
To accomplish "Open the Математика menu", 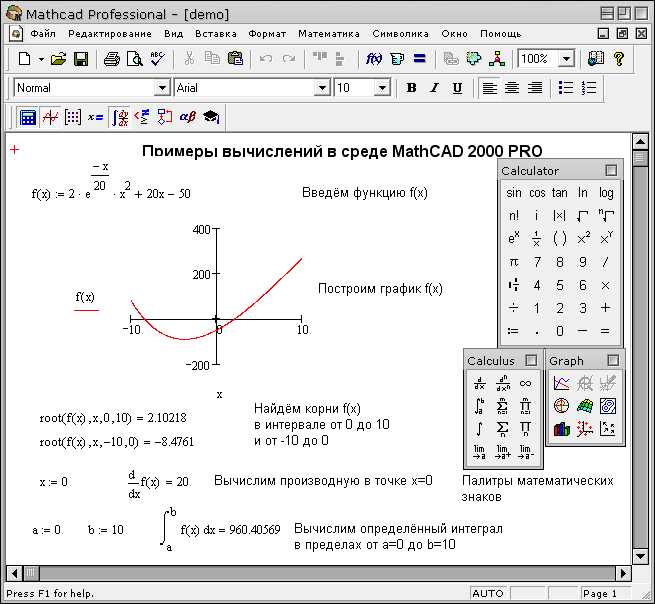I will (x=328, y=33).
